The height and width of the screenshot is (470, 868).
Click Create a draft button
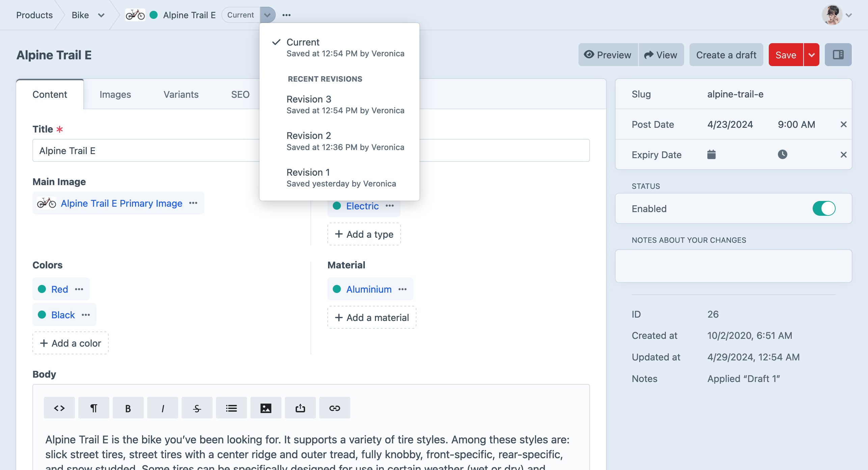coord(726,55)
